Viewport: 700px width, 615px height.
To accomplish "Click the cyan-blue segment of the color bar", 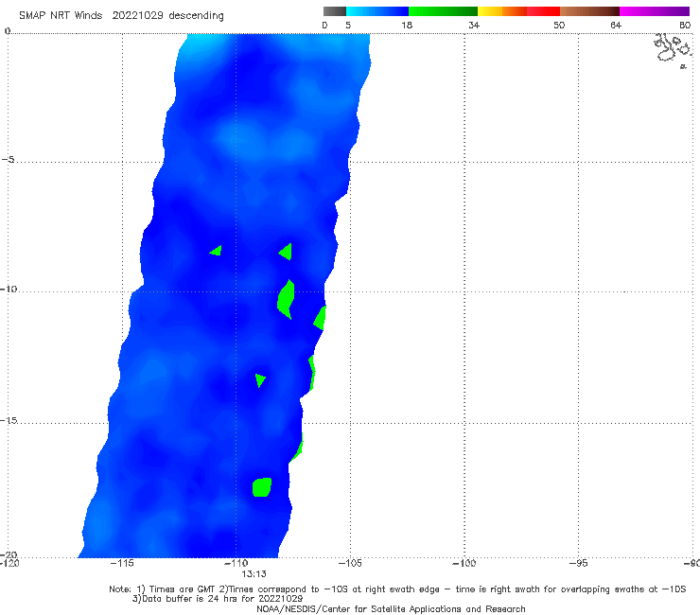I will pos(377,11).
